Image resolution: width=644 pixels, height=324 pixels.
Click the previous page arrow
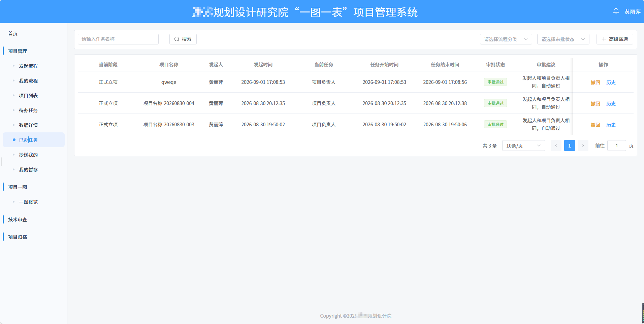tap(556, 145)
